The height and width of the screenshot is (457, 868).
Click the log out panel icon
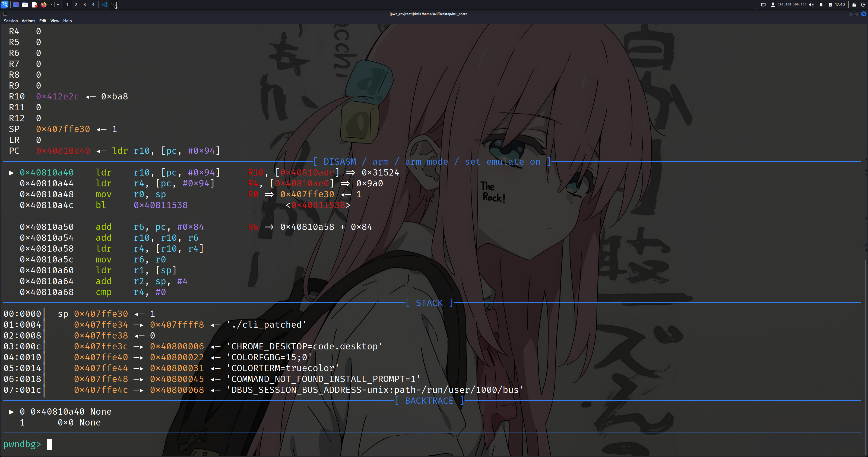click(863, 4)
